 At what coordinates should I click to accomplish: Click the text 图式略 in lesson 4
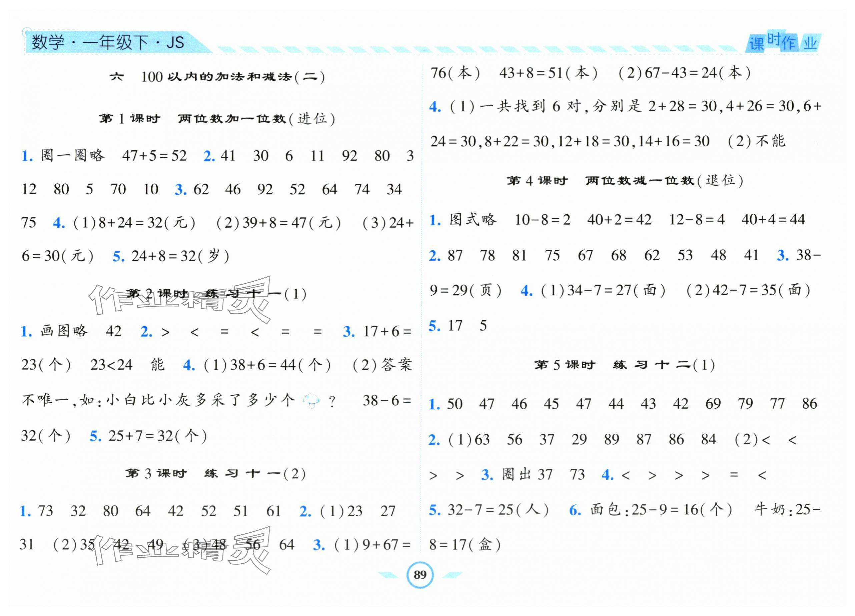point(473,219)
